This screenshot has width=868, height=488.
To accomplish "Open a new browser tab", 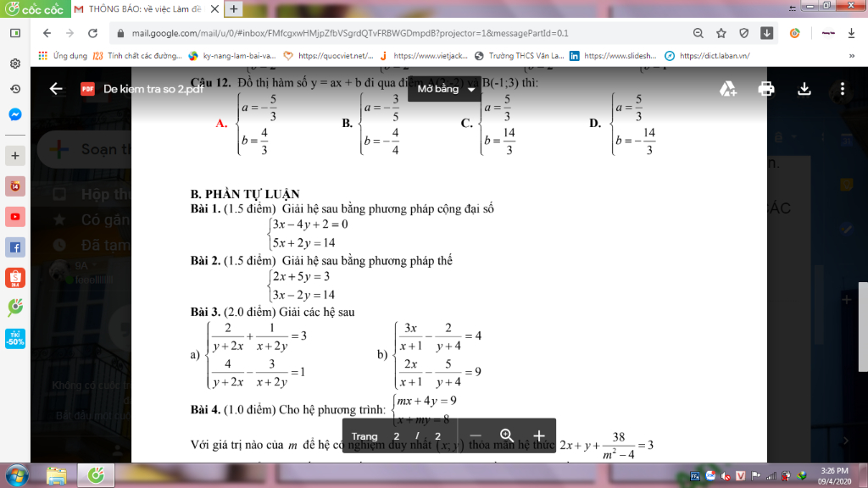I will click(233, 8).
